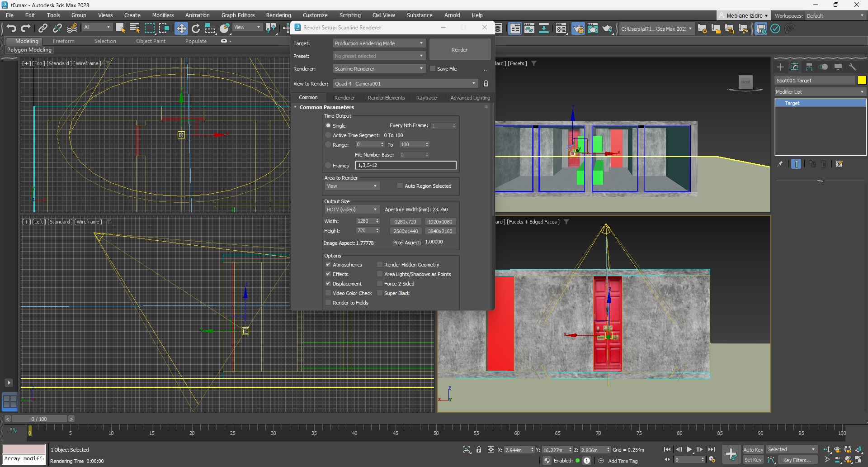Expand the View to Render dropdown
The image size is (868, 467).
pyautogui.click(x=405, y=84)
